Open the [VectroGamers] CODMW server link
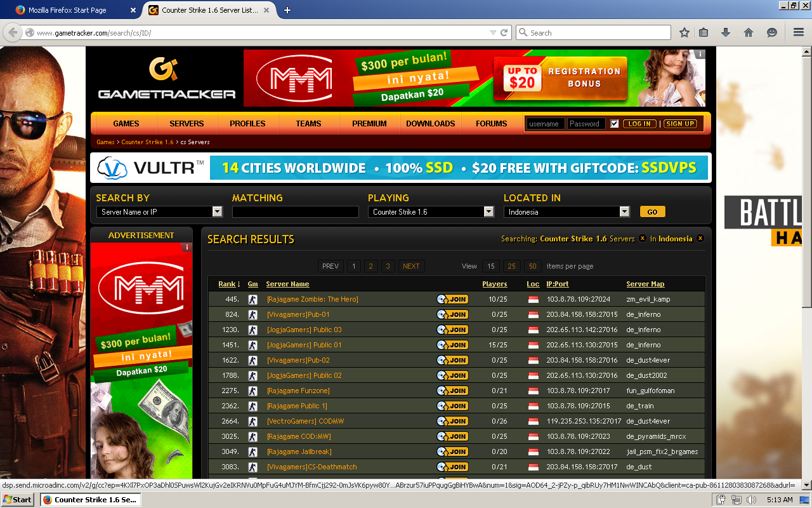 click(307, 421)
